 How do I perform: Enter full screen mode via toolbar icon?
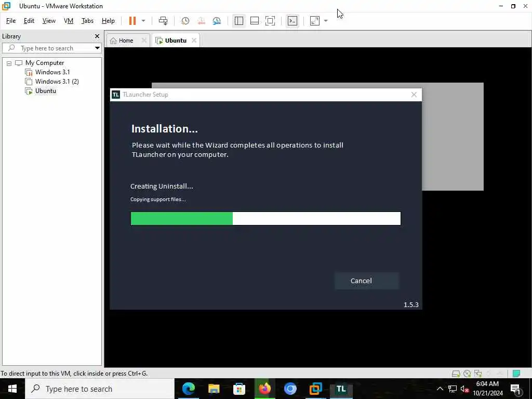pos(270,21)
